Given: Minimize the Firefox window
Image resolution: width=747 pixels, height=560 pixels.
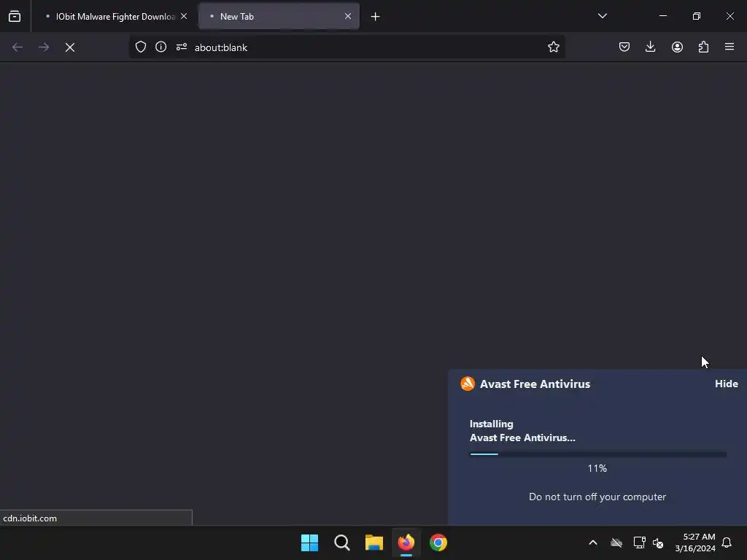Looking at the screenshot, I should pyautogui.click(x=662, y=16).
